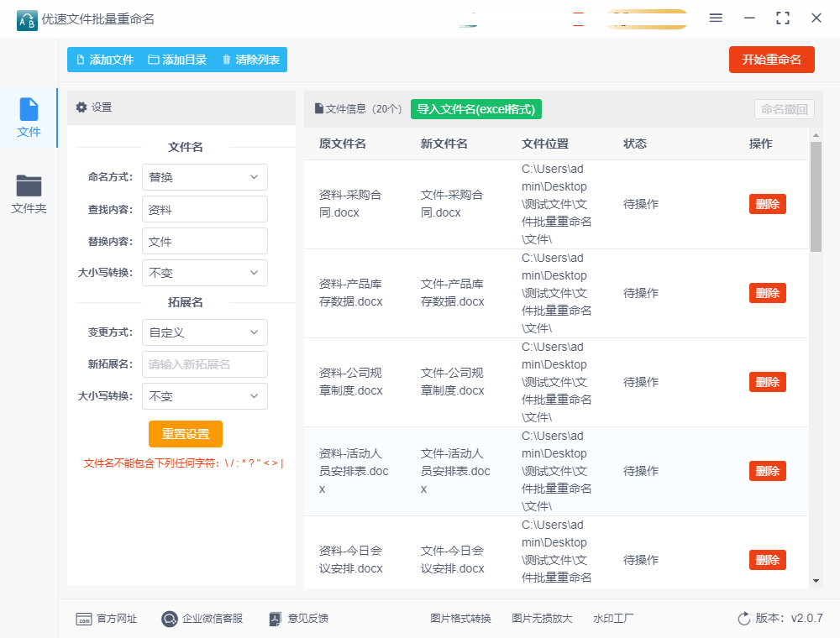Click the 版本: v2.0.7 text
This screenshot has width=840, height=638.
tap(789, 618)
